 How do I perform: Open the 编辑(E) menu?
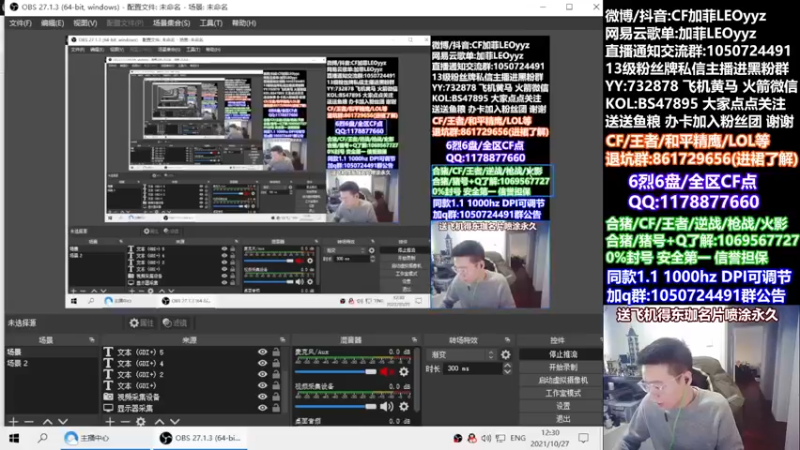tap(52, 23)
